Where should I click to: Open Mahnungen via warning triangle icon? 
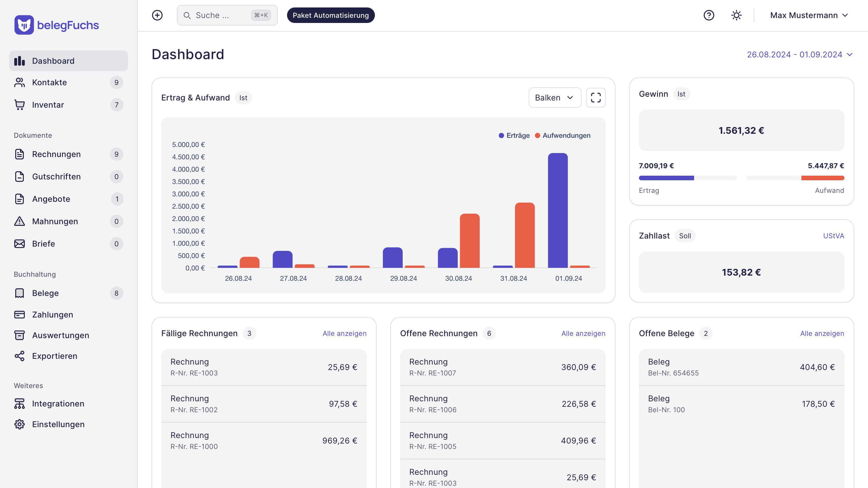point(20,221)
